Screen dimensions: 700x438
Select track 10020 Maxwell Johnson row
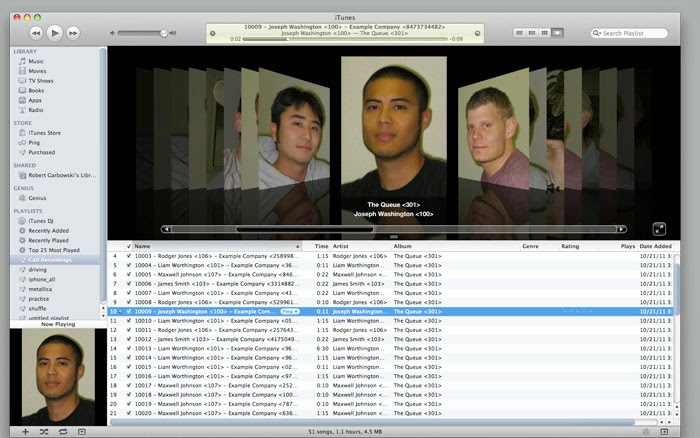[390, 413]
